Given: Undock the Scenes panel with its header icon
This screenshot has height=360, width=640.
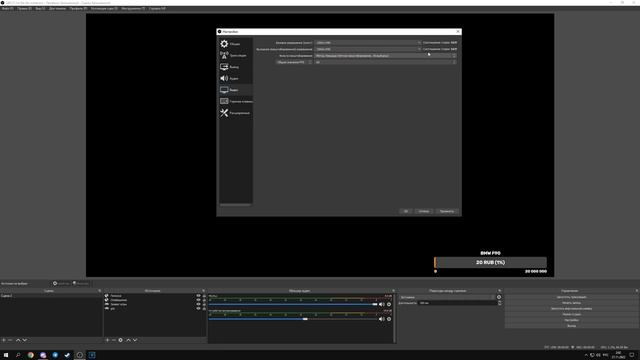Looking at the screenshot, I should 100,291.
